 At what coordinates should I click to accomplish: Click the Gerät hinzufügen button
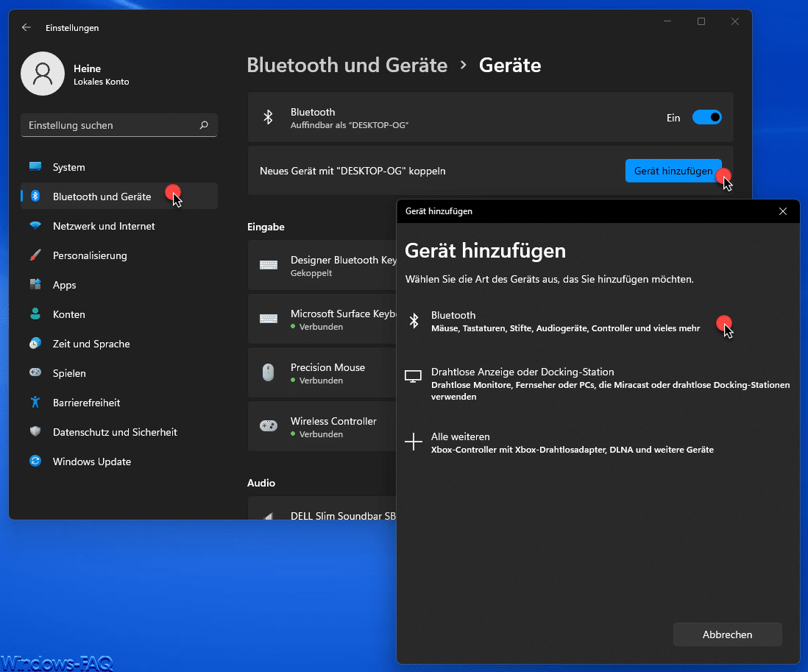[x=673, y=171]
